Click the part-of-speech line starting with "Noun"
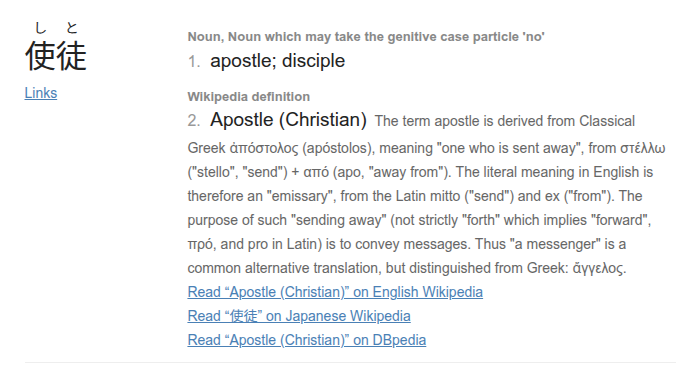This screenshot has width=681, height=371. (366, 36)
